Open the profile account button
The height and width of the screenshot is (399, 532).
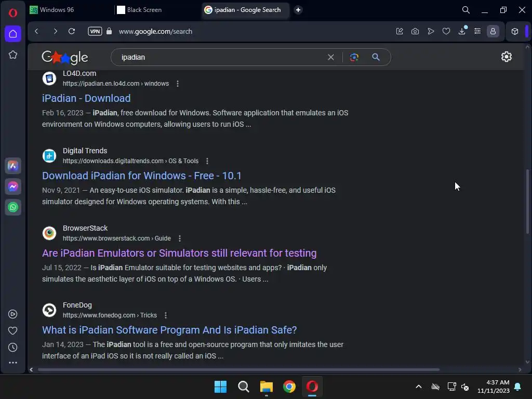(x=493, y=31)
